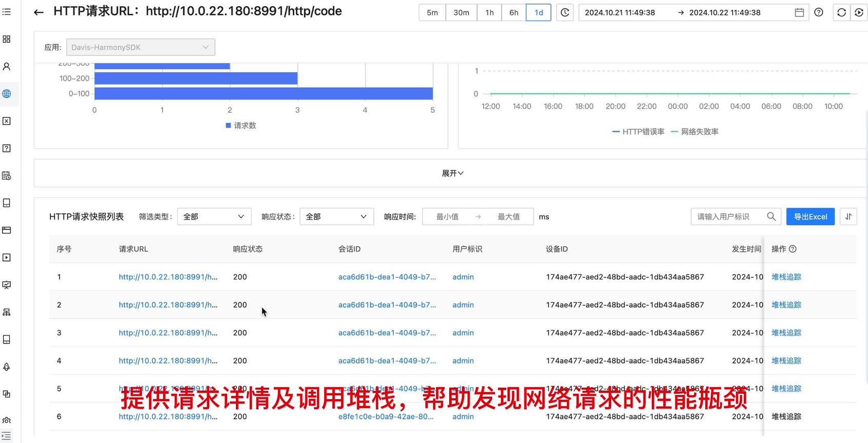The width and height of the screenshot is (868, 443).
Task: Click the 200 status in row 3
Action: click(240, 333)
